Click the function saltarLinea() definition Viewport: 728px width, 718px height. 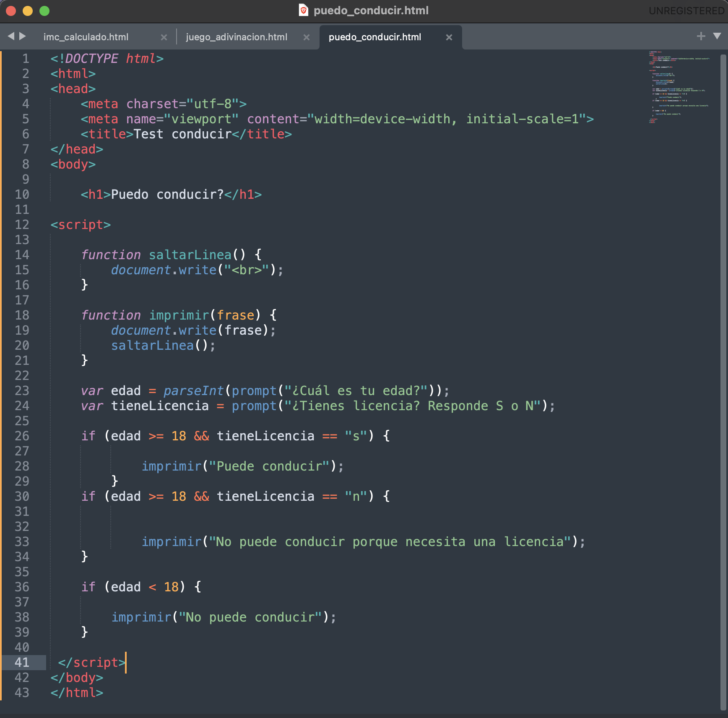point(172,255)
